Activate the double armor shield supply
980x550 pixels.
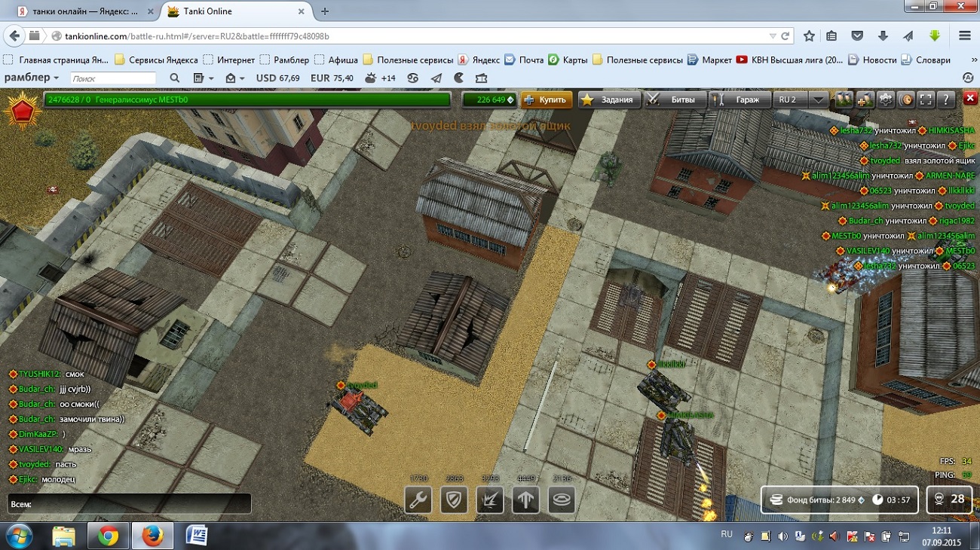pos(454,499)
